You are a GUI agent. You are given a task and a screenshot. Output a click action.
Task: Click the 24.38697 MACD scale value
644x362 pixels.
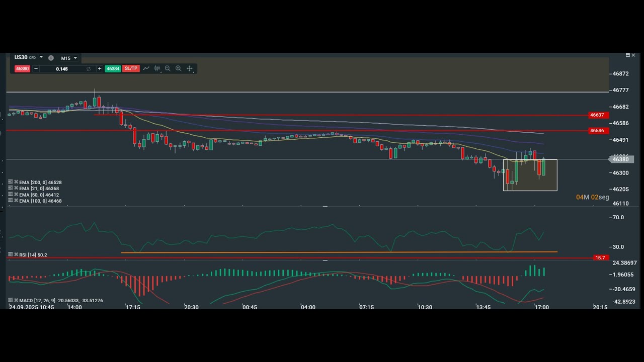click(x=625, y=263)
